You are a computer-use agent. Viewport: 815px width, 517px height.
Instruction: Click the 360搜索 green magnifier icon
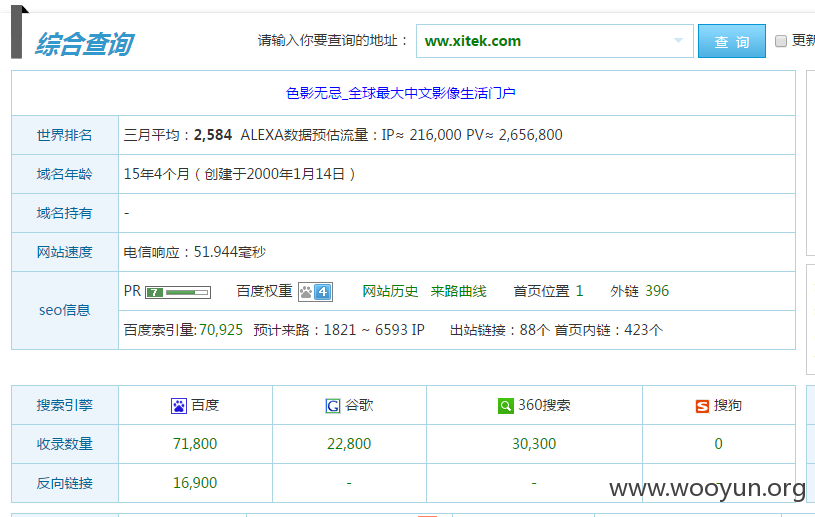tap(505, 406)
